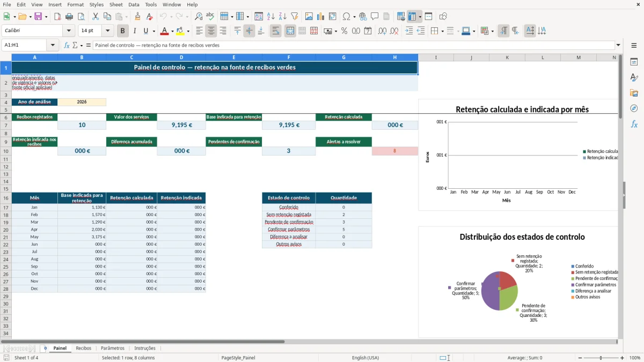Image resolution: width=644 pixels, height=362 pixels.
Task: Open Find & Replace tool
Action: click(199, 17)
